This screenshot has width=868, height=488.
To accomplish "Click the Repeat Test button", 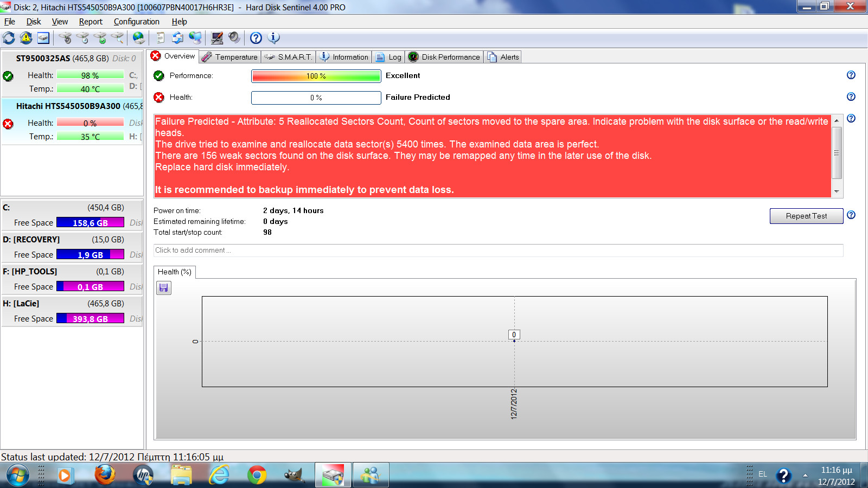I will [806, 216].
